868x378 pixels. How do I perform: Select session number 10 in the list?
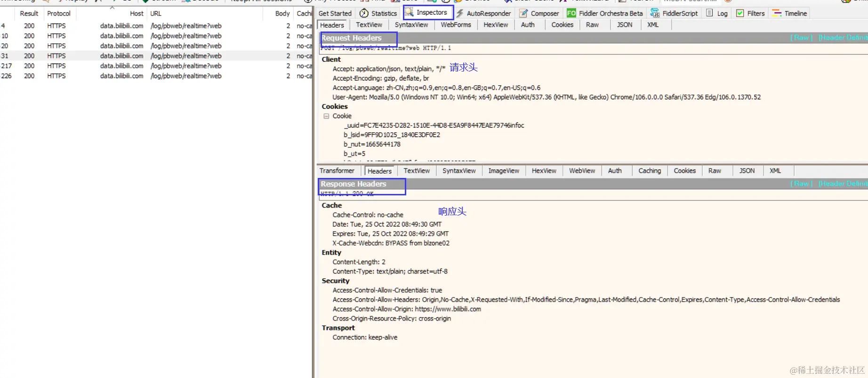[156, 36]
